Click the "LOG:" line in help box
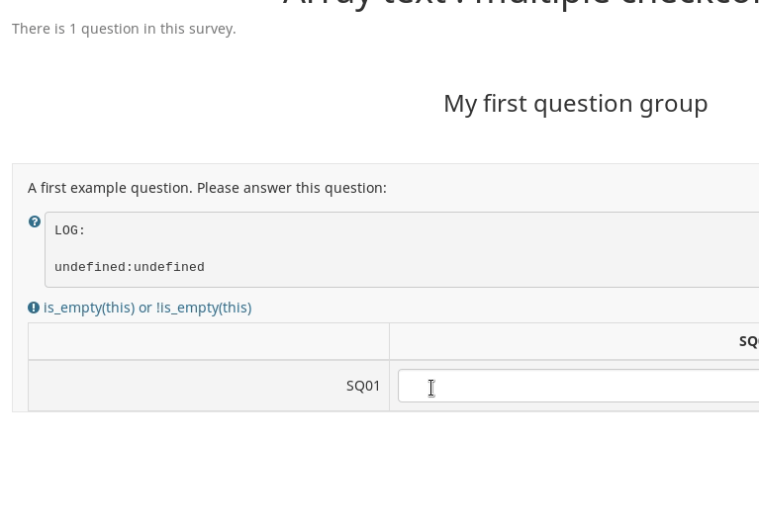Image resolution: width=759 pixels, height=532 pixels. 70,230
